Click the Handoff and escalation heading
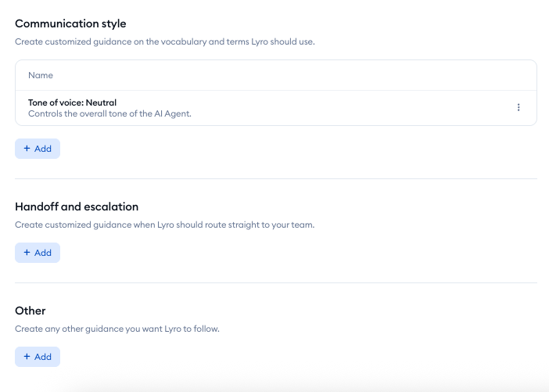The width and height of the screenshot is (549, 392). pos(77,207)
